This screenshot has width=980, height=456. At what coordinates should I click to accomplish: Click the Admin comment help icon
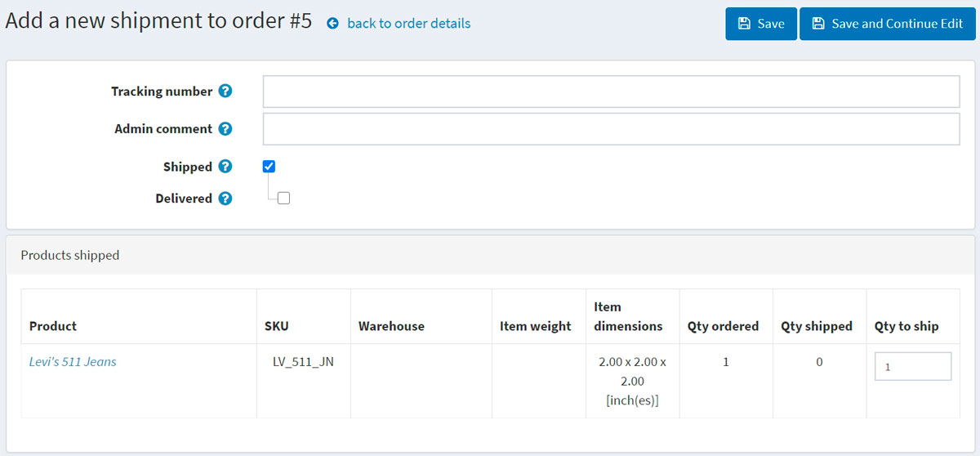[x=225, y=129]
